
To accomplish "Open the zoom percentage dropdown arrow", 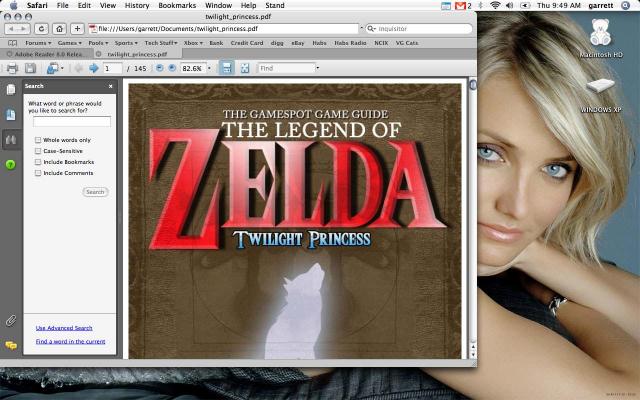I will point(209,68).
